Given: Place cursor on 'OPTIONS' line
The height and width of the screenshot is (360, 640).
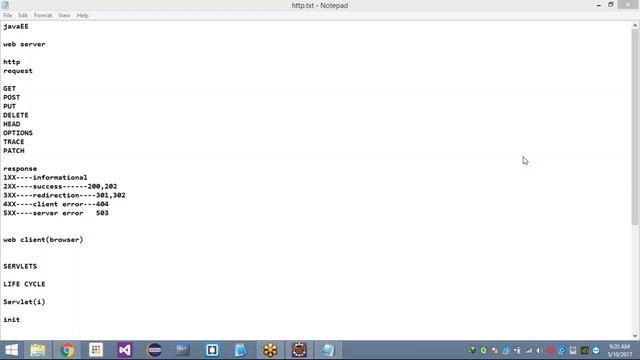Looking at the screenshot, I should point(18,133).
